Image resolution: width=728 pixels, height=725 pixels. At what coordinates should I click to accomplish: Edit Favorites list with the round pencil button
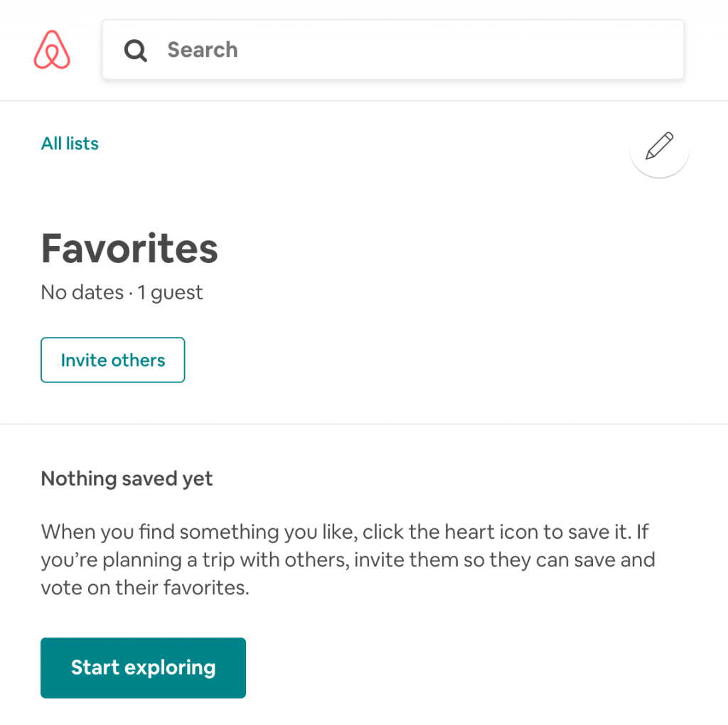659,146
